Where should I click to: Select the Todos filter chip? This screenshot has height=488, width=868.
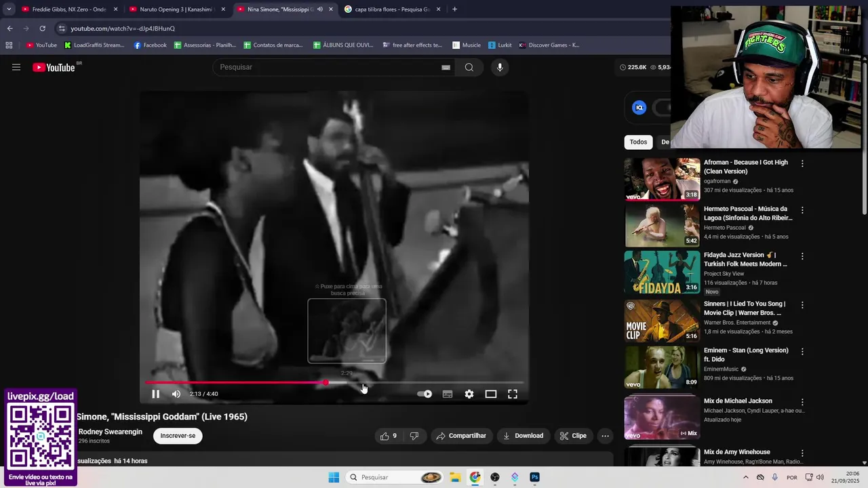click(638, 142)
